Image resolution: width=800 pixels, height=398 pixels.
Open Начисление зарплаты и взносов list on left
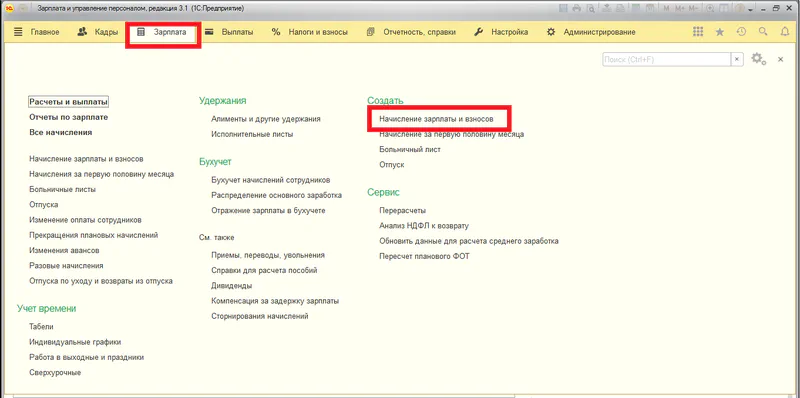click(86, 159)
